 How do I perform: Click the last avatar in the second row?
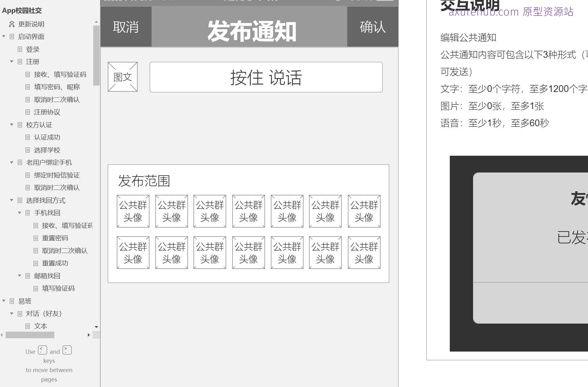(x=364, y=252)
